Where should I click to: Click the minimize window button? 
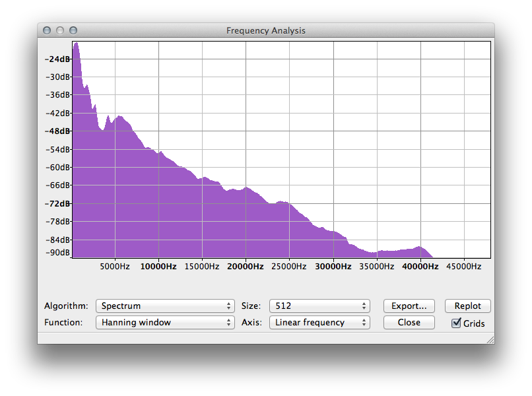[x=60, y=30]
